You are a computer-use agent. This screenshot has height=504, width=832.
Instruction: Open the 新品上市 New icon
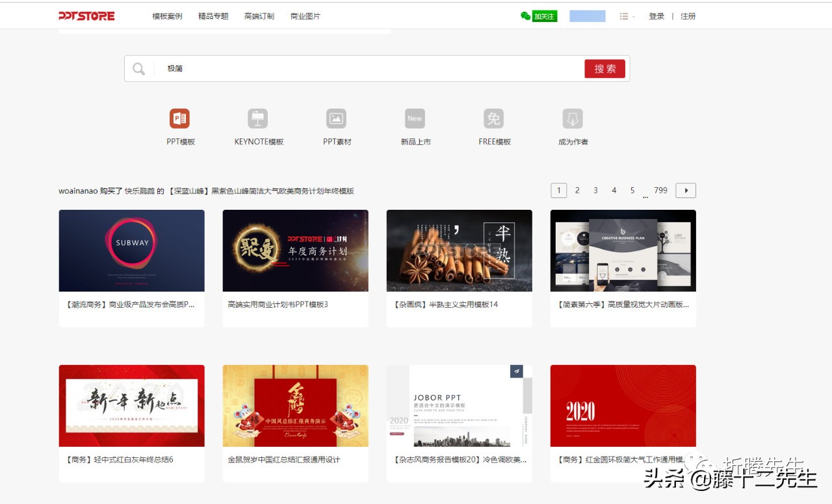coord(415,118)
